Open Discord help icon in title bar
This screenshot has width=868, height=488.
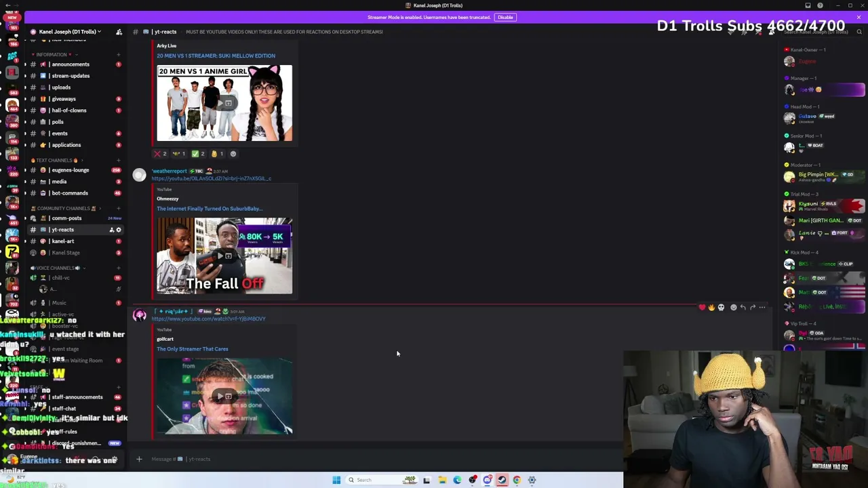click(820, 5)
